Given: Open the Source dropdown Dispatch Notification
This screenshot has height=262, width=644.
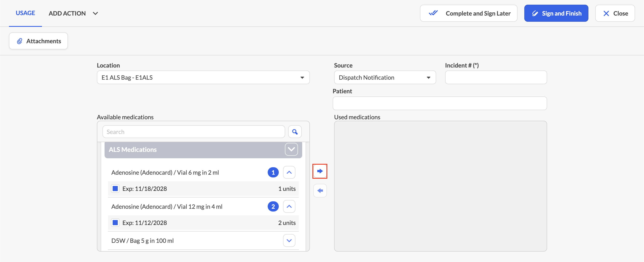Looking at the screenshot, I should pyautogui.click(x=385, y=78).
